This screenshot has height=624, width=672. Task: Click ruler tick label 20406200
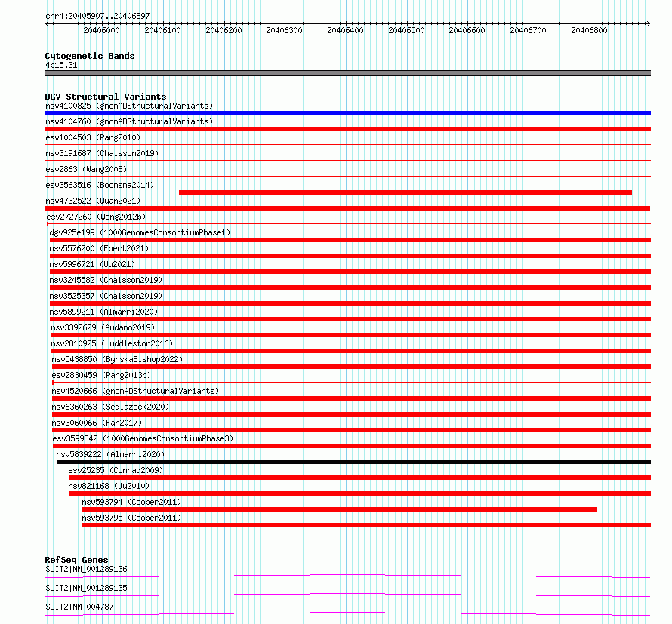[223, 30]
